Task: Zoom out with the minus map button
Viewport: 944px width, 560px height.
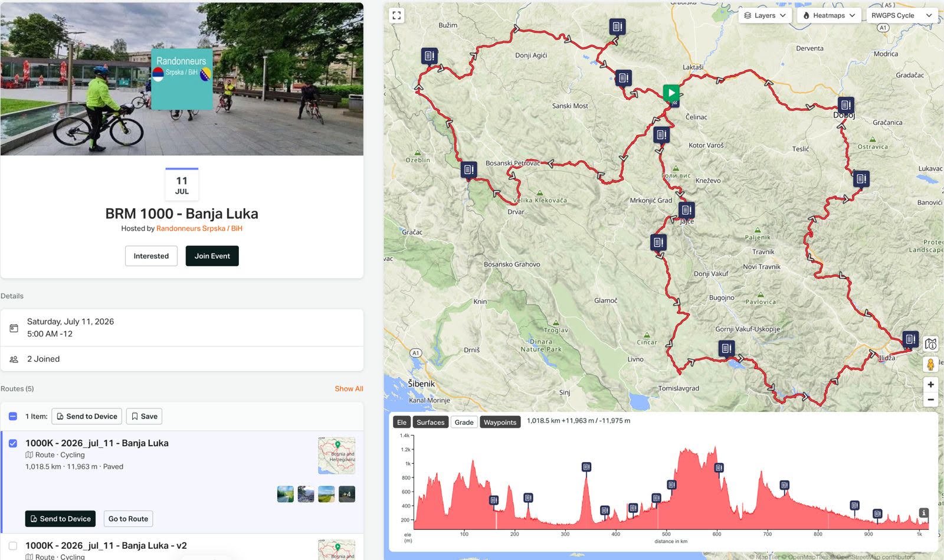Action: pyautogui.click(x=930, y=399)
